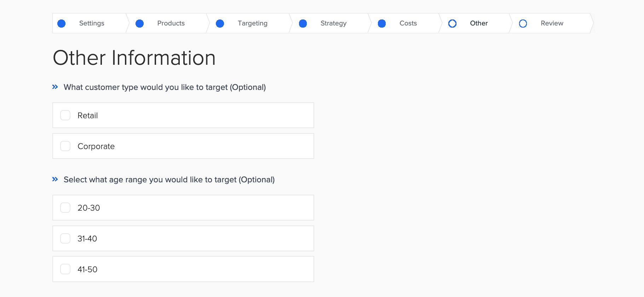Click the hollow circle icon beside Other

click(452, 23)
